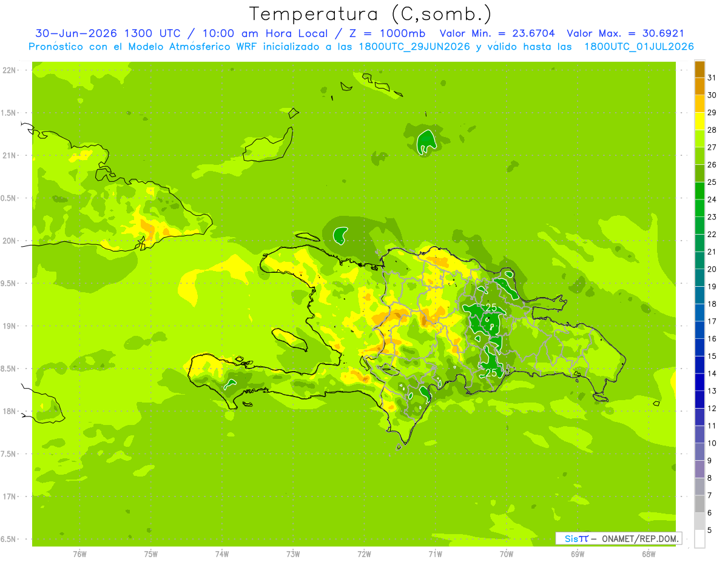The image size is (728, 562).
Task: Click the 21N latitude label
Action: (x=9, y=156)
